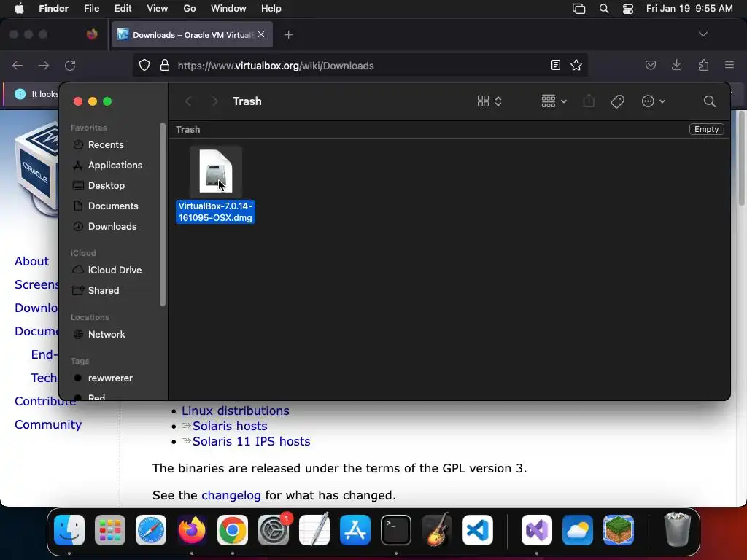Open the Trash from the Dock
This screenshot has width=747, height=560.
click(x=677, y=530)
